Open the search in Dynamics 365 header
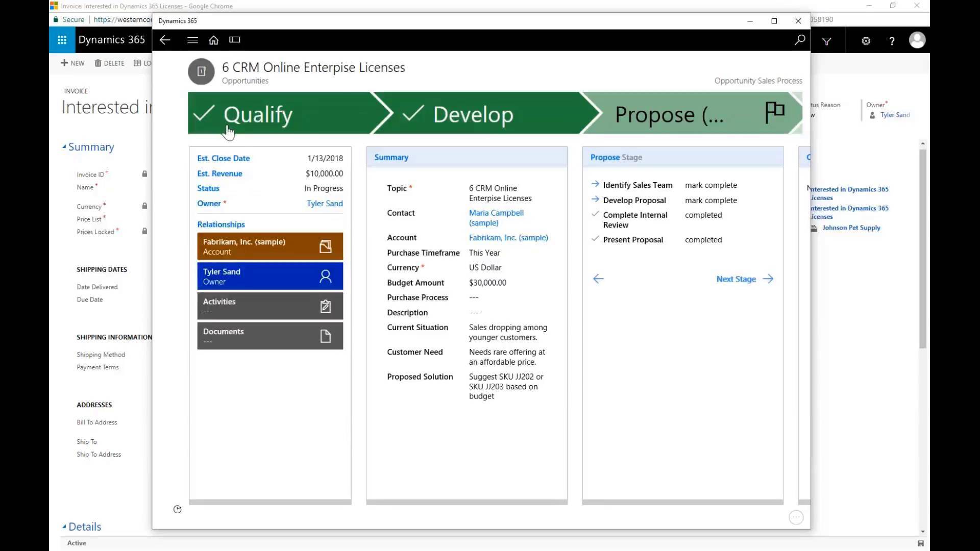 [800, 40]
